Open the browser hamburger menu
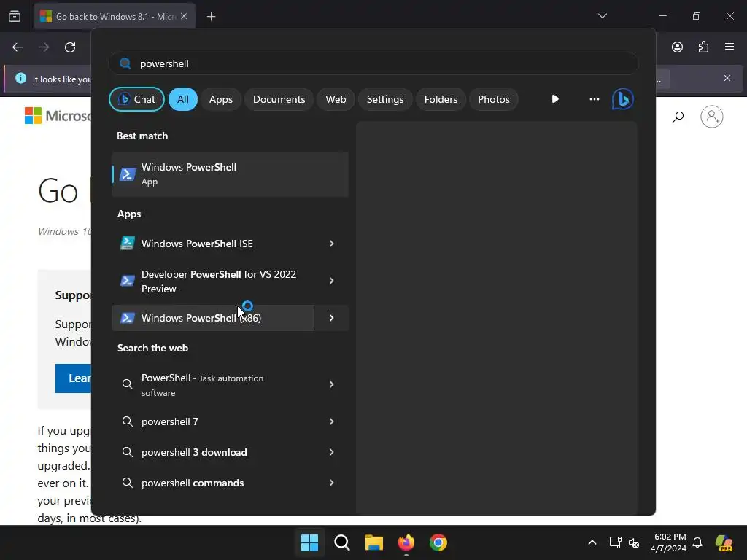 pyautogui.click(x=729, y=47)
